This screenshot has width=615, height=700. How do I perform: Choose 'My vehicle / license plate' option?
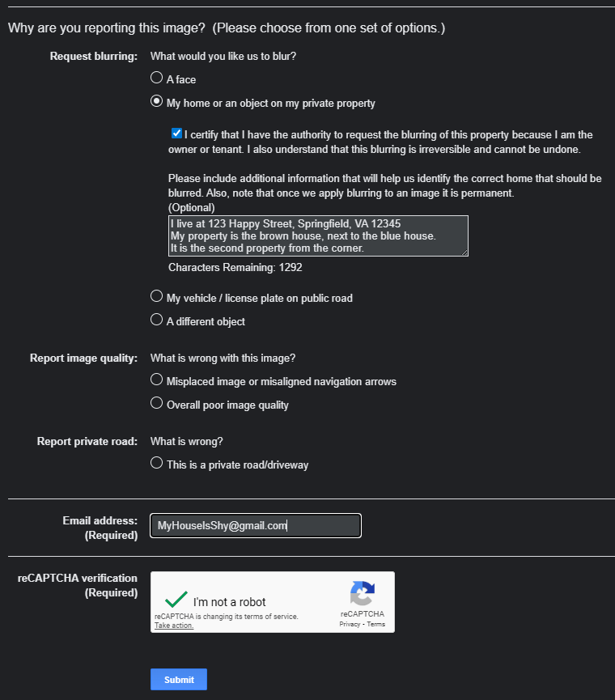(157, 297)
